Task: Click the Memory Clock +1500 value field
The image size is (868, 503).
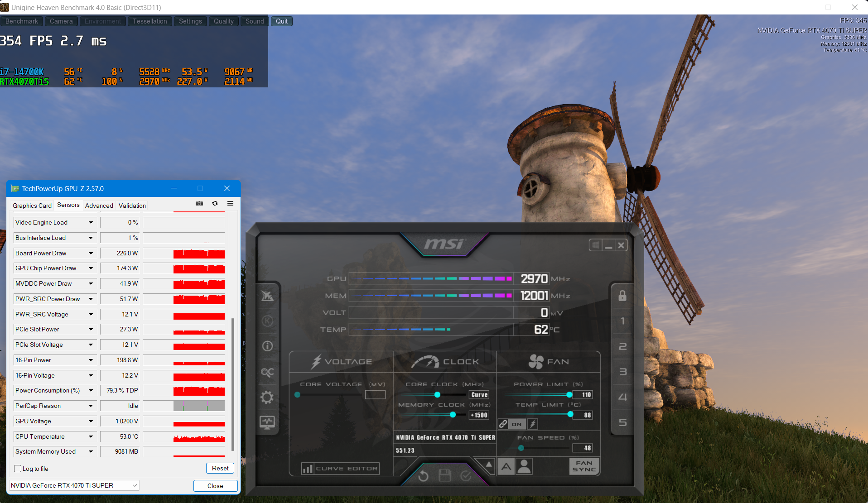Action: [x=479, y=415]
